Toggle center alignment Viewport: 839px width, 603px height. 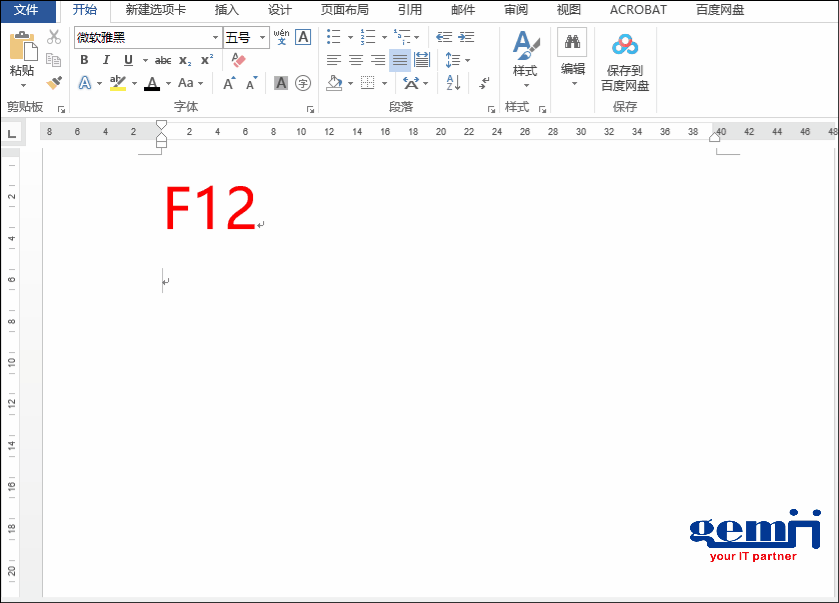pos(356,59)
